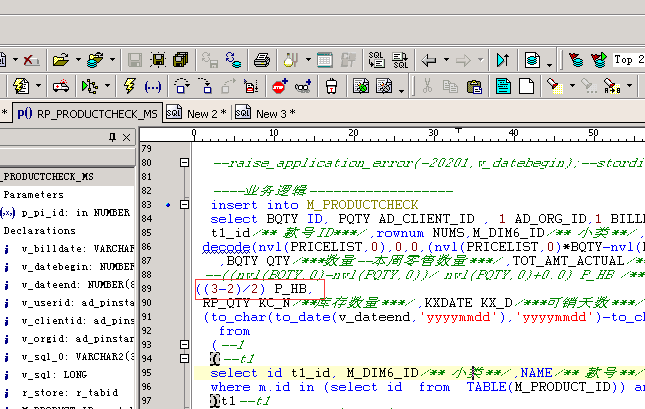The height and width of the screenshot is (409, 645).
Task: Toggle the parentheses (...) toolbar button
Action: (x=153, y=86)
